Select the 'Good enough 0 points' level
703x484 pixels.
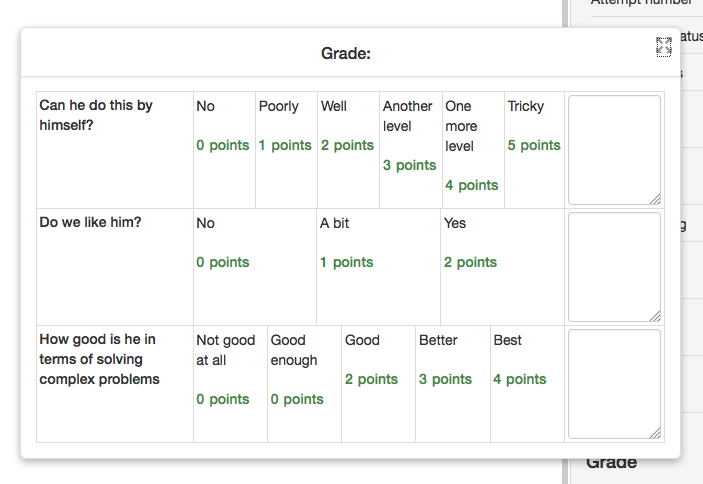point(304,384)
